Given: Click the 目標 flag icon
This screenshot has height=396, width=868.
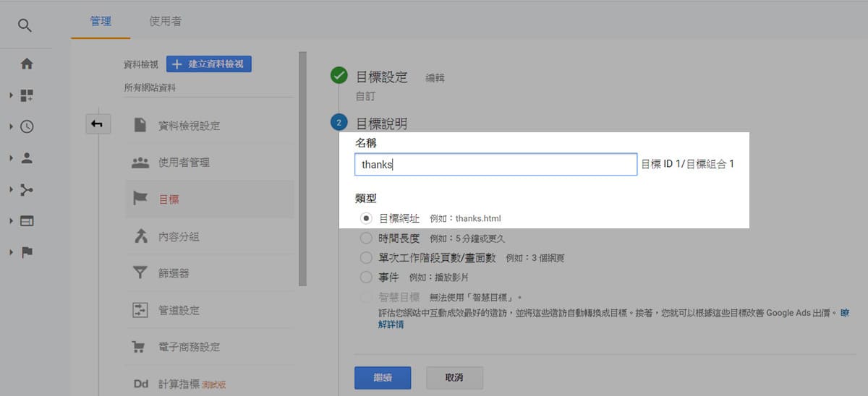Looking at the screenshot, I should pos(140,199).
